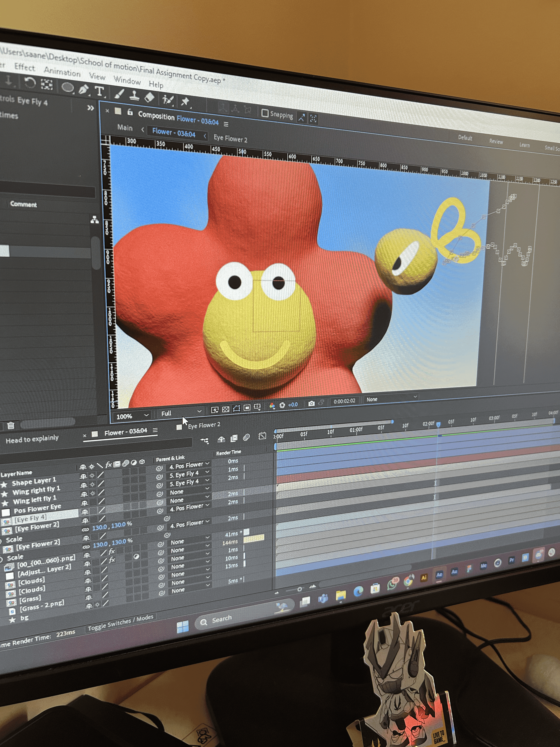
Task: Open the Effect menu
Action: (25, 67)
